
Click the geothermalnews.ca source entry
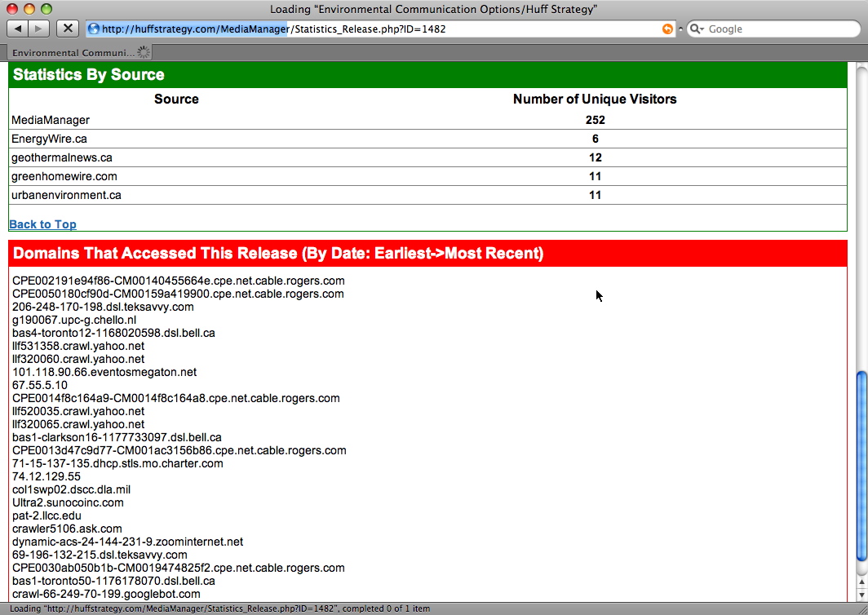point(62,157)
